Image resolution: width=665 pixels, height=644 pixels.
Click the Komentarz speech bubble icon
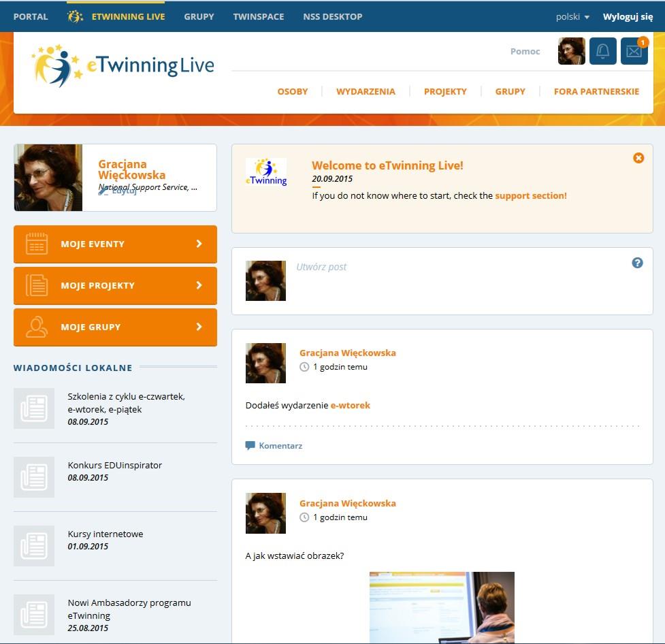tap(250, 445)
